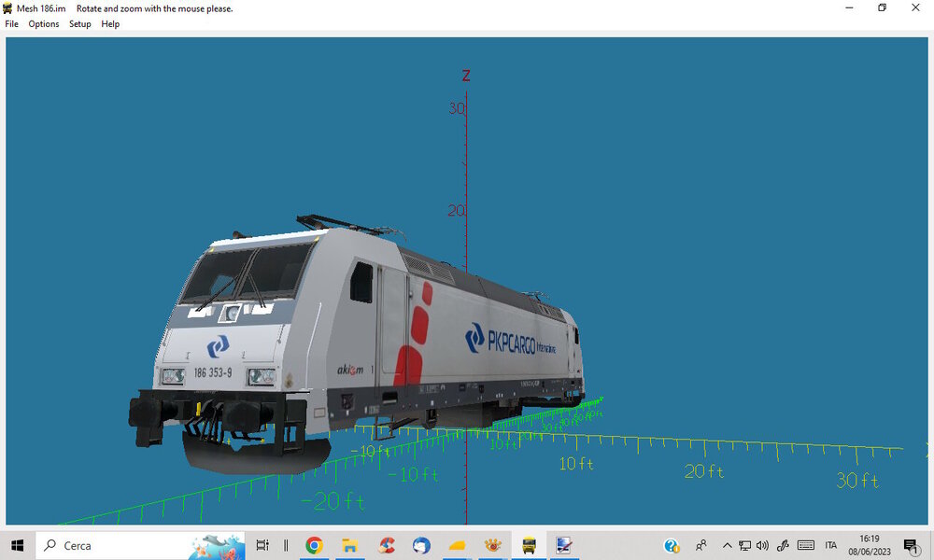Show hidden system tray icons
This screenshot has width=934, height=560.
[727, 545]
